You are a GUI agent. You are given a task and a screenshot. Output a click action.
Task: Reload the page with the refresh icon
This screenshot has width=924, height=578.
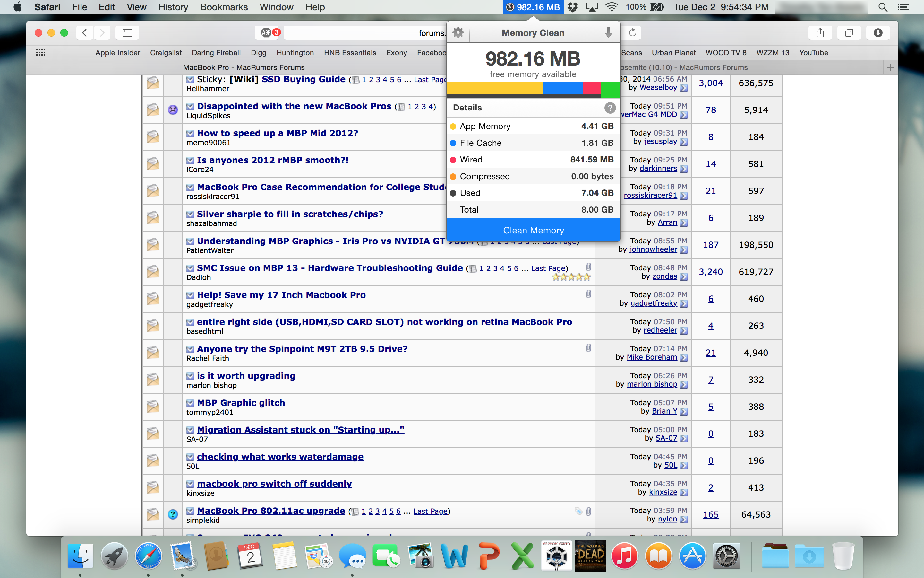pos(632,33)
